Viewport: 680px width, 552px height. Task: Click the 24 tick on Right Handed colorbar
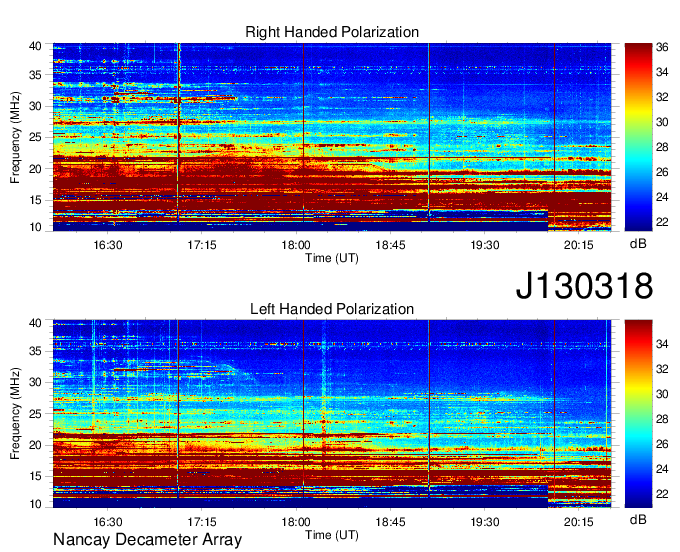(x=662, y=197)
